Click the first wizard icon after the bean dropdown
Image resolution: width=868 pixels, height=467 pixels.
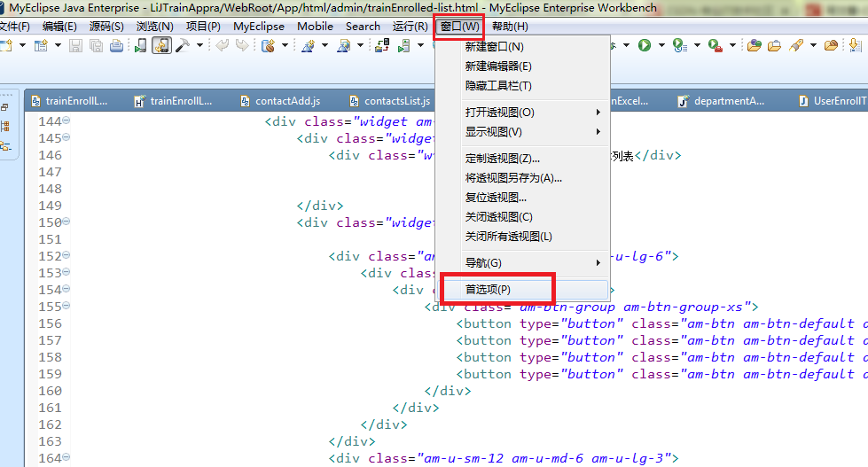309,45
